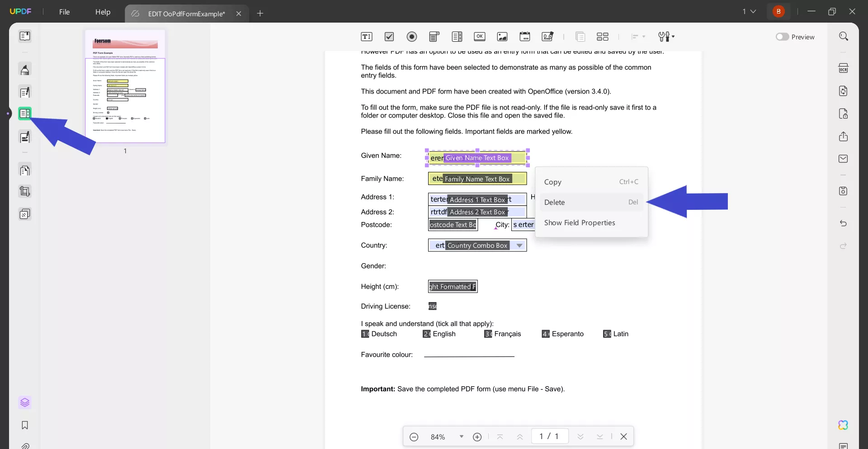Select the Radio Button form tool
Image resolution: width=868 pixels, height=449 pixels.
[411, 37]
